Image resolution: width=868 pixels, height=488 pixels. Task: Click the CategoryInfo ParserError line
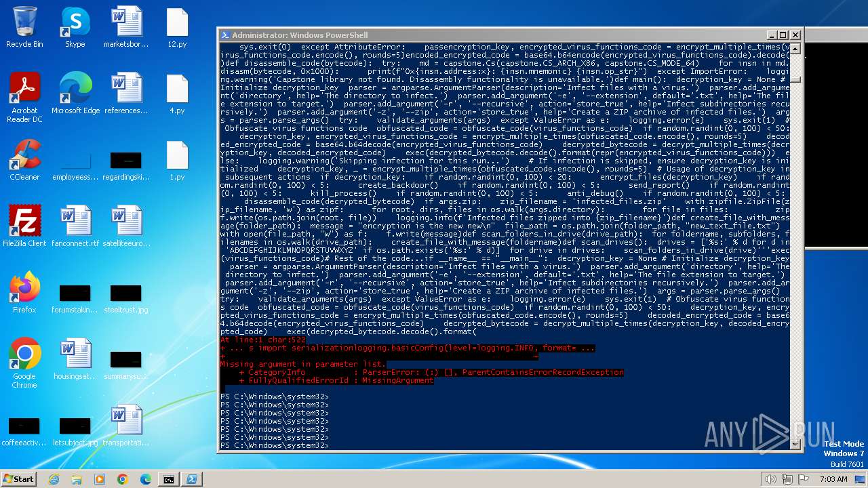(x=431, y=372)
